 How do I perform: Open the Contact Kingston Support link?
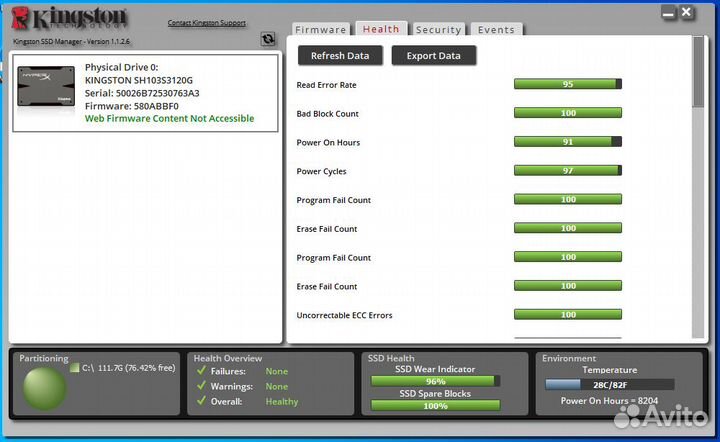[207, 22]
